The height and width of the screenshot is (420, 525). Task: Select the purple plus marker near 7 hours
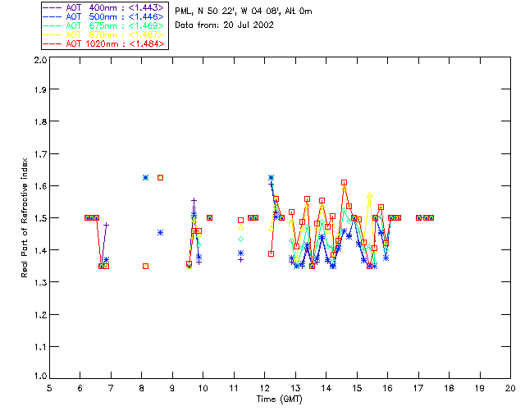pos(106,225)
